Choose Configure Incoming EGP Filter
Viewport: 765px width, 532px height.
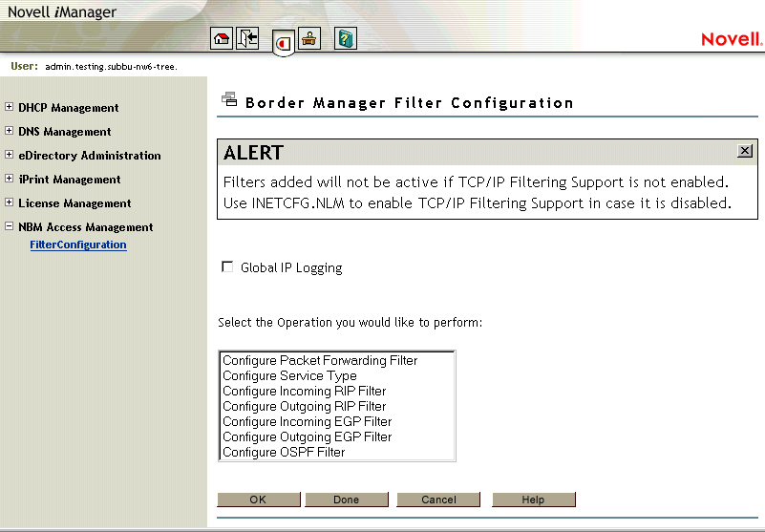(337, 421)
